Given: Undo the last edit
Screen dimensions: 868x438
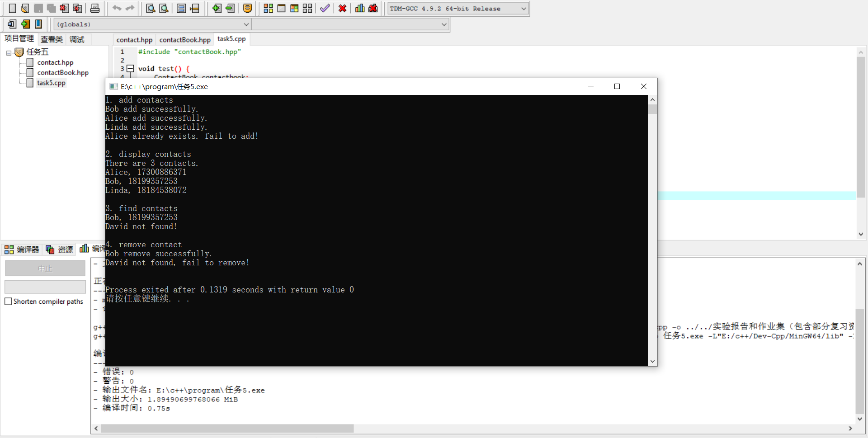Looking at the screenshot, I should (x=117, y=8).
